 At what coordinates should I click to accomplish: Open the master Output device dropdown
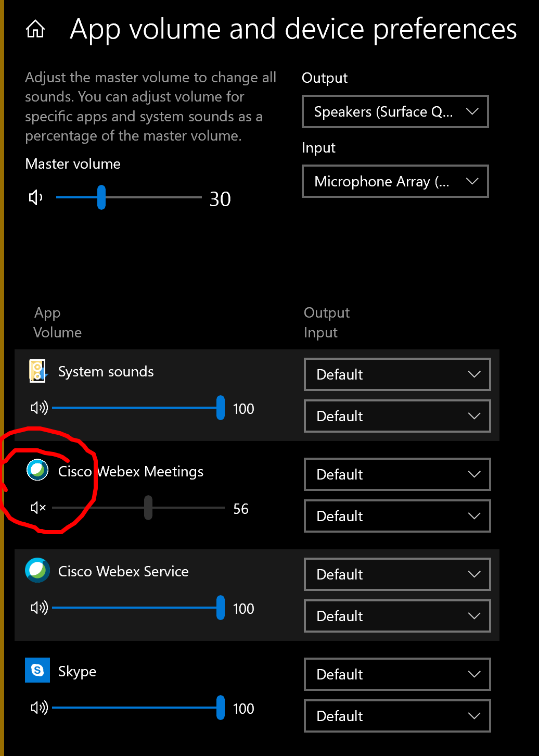tap(395, 111)
